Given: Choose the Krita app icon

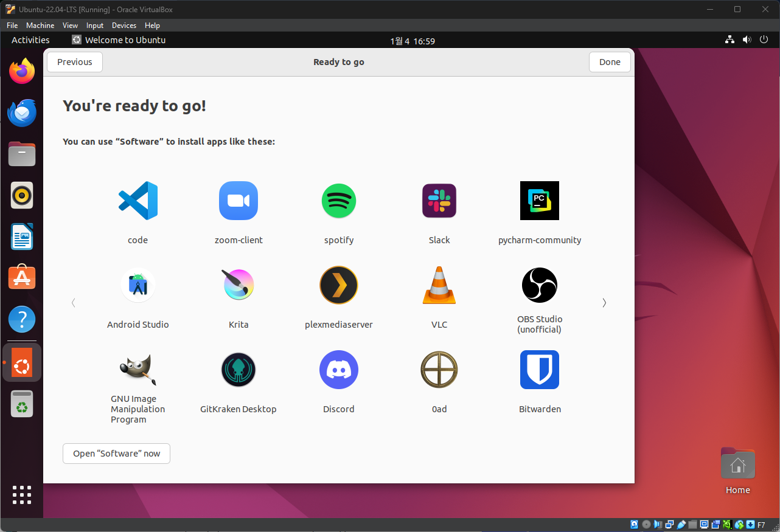Looking at the screenshot, I should pyautogui.click(x=239, y=285).
